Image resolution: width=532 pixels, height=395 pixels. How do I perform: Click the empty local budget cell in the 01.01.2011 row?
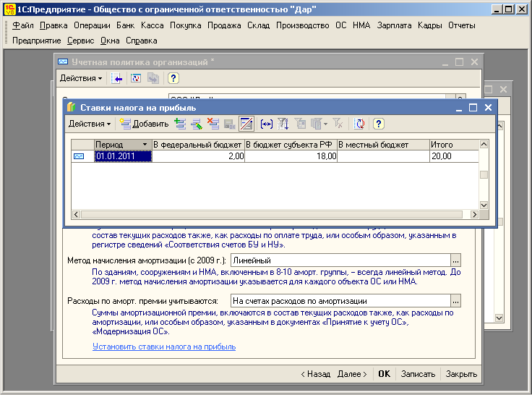(383, 156)
